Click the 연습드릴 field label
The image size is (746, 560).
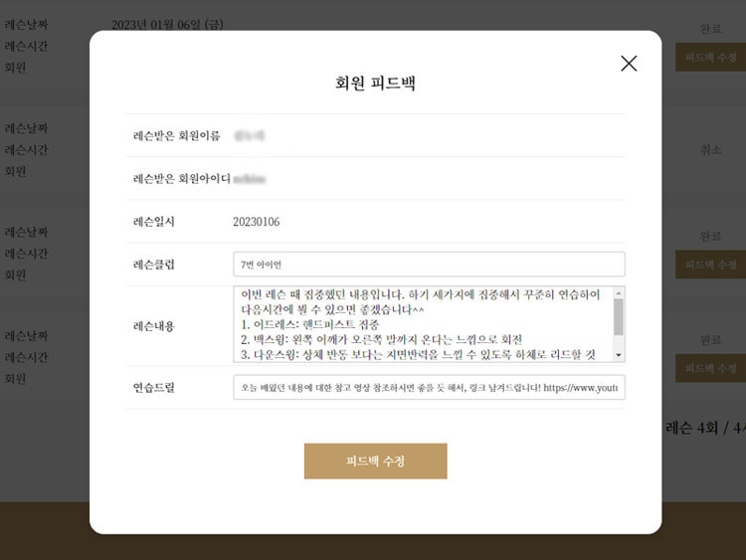154,387
